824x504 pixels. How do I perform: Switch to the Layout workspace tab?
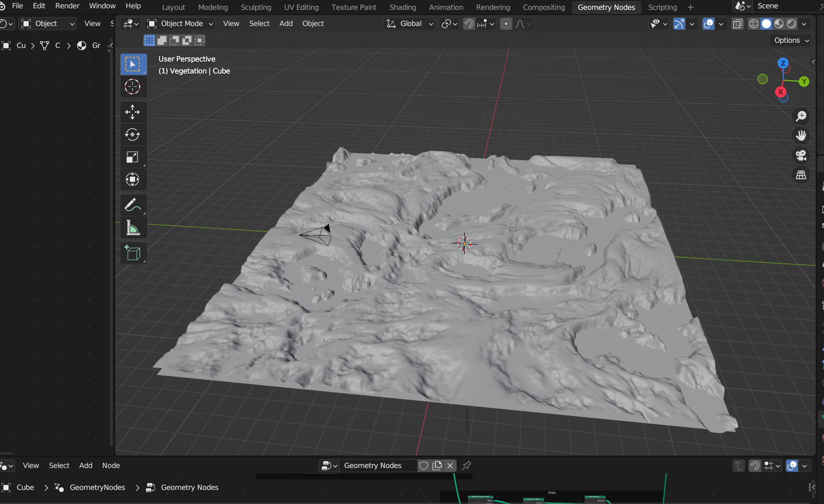[174, 7]
